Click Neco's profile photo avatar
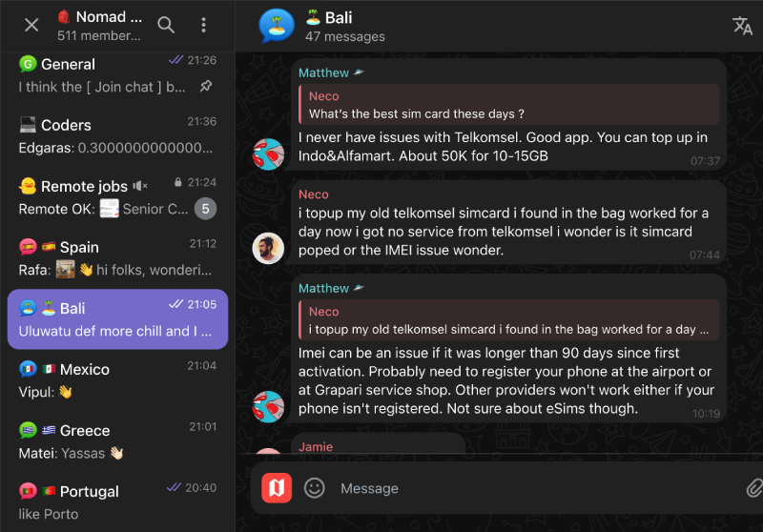This screenshot has height=532, width=763. 268,248
